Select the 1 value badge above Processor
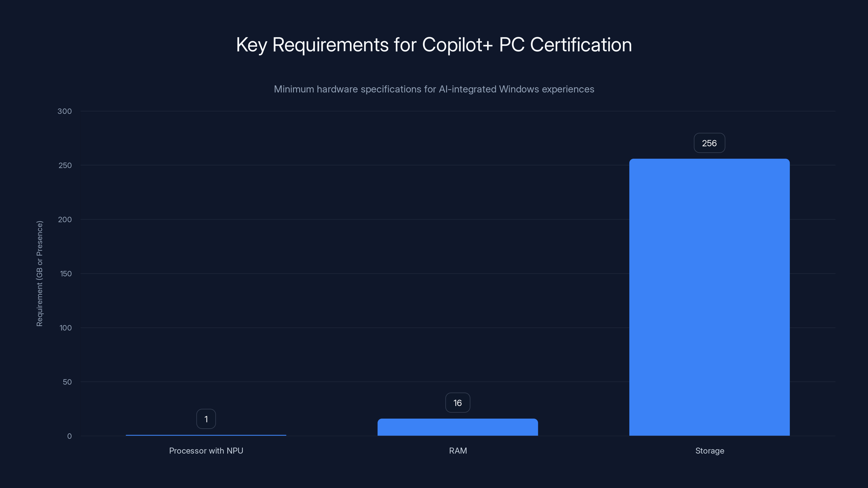Screen dimensions: 868x488 (206, 419)
